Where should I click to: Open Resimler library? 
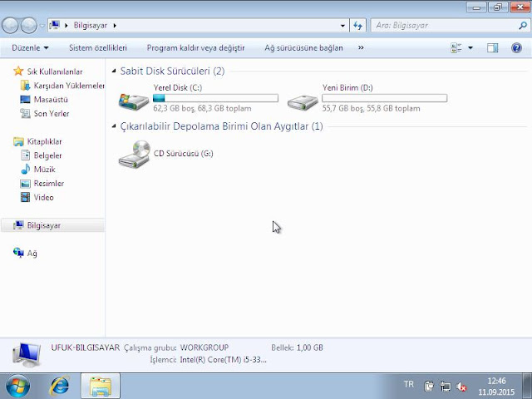48,183
